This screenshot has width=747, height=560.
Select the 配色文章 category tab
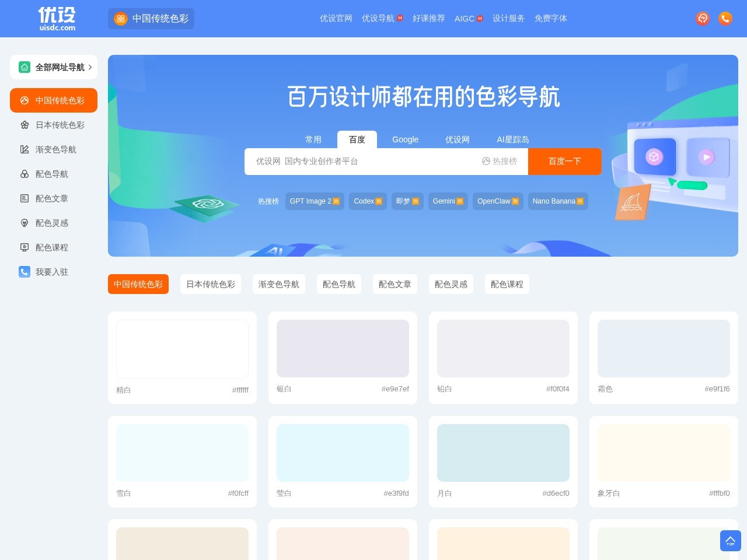395,284
